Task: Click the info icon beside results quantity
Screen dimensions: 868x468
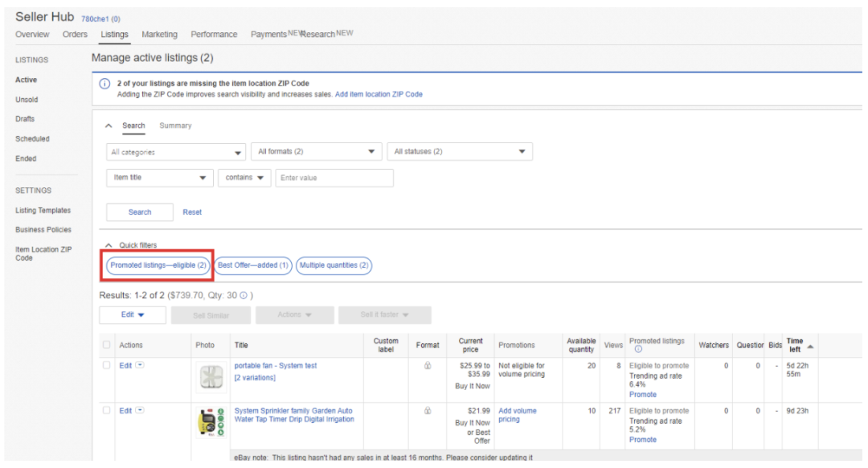Action: [x=243, y=295]
